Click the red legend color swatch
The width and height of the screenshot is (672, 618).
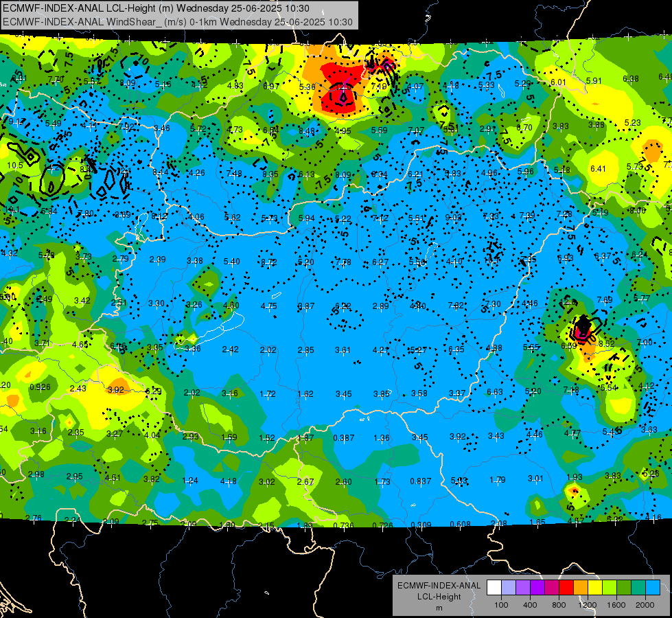point(566,588)
